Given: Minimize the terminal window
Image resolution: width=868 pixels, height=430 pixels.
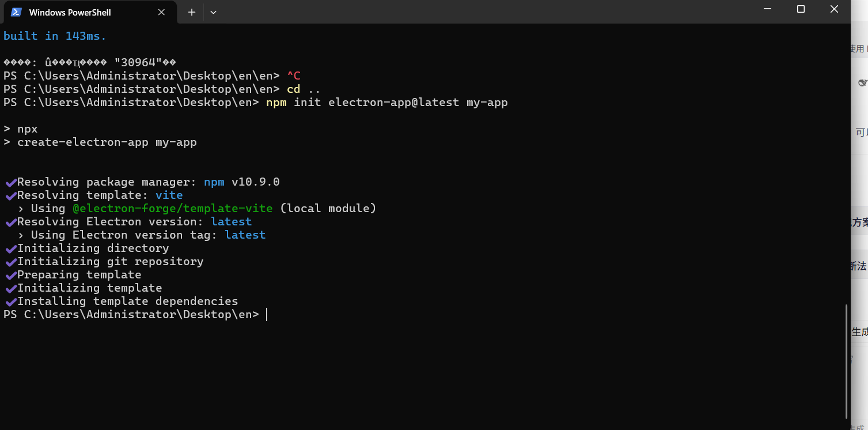Looking at the screenshot, I should (767, 9).
